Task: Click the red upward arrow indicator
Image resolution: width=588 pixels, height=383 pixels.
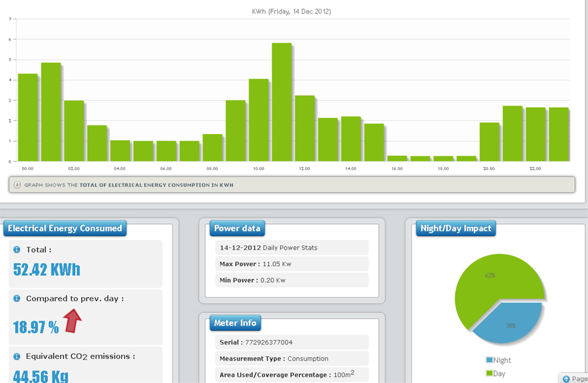Action: tap(72, 322)
